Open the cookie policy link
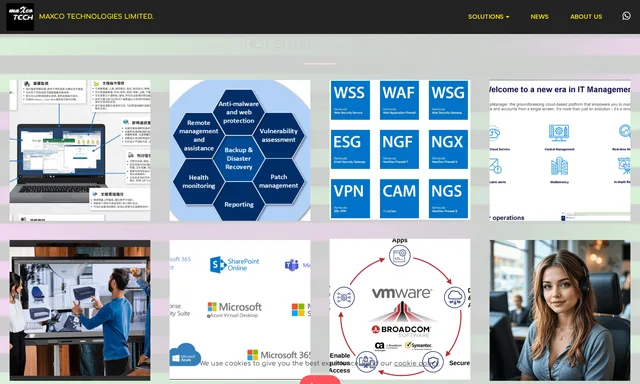The height and width of the screenshot is (384, 640). tap(416, 363)
